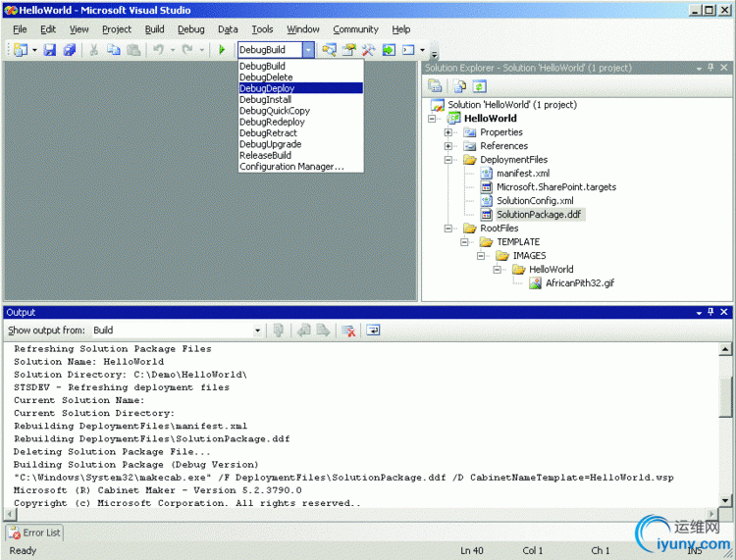Viewport: 736px width, 560px height.
Task: Select DebugInstall configuration
Action: [x=301, y=99]
